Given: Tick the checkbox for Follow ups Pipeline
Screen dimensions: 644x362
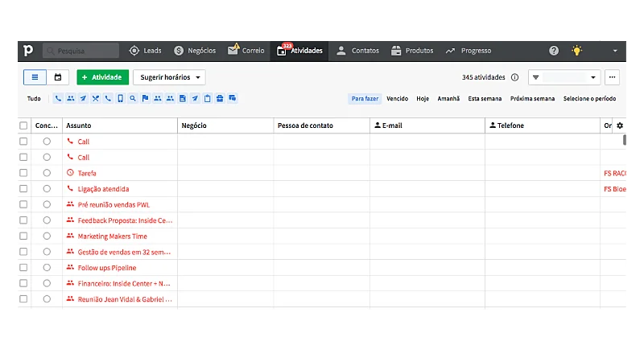Looking at the screenshot, I should click(23, 268).
